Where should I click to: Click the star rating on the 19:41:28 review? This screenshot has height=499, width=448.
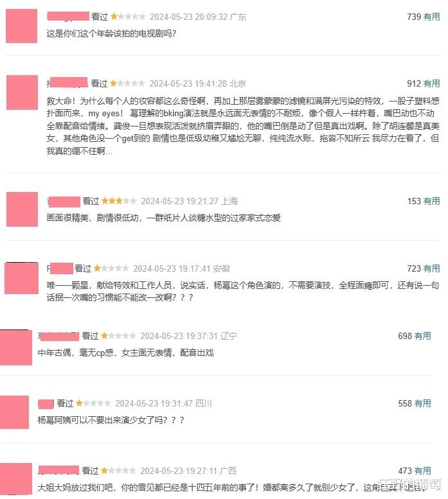point(127,83)
